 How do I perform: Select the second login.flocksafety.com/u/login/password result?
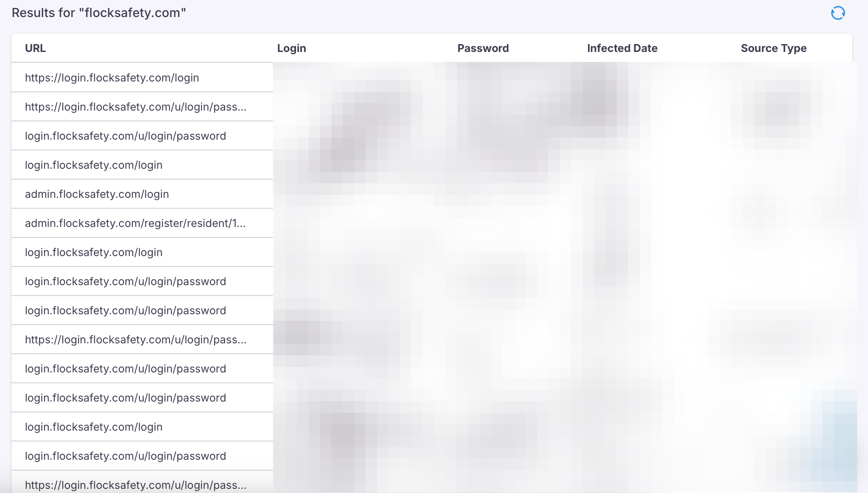[x=125, y=281]
